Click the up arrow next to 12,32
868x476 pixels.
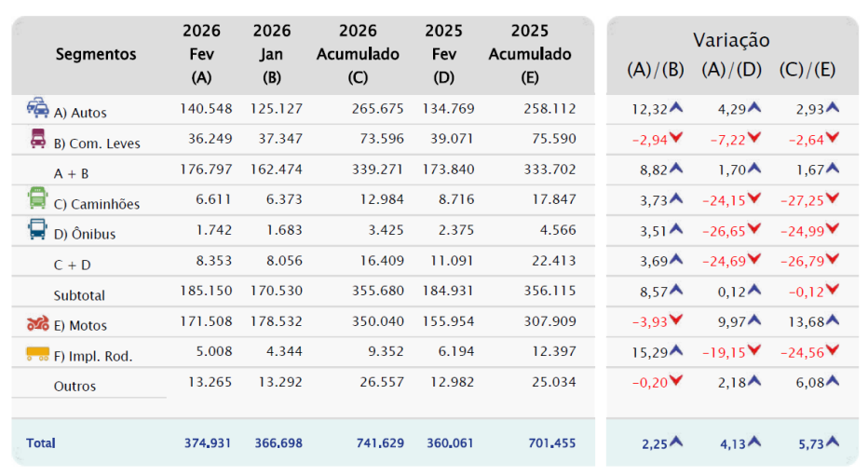click(677, 107)
